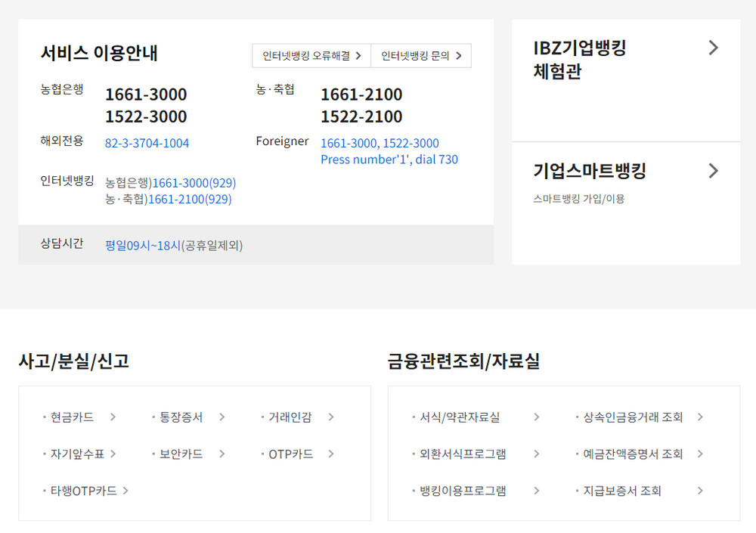
Task: Open 통장증서 link
Action: tap(181, 417)
